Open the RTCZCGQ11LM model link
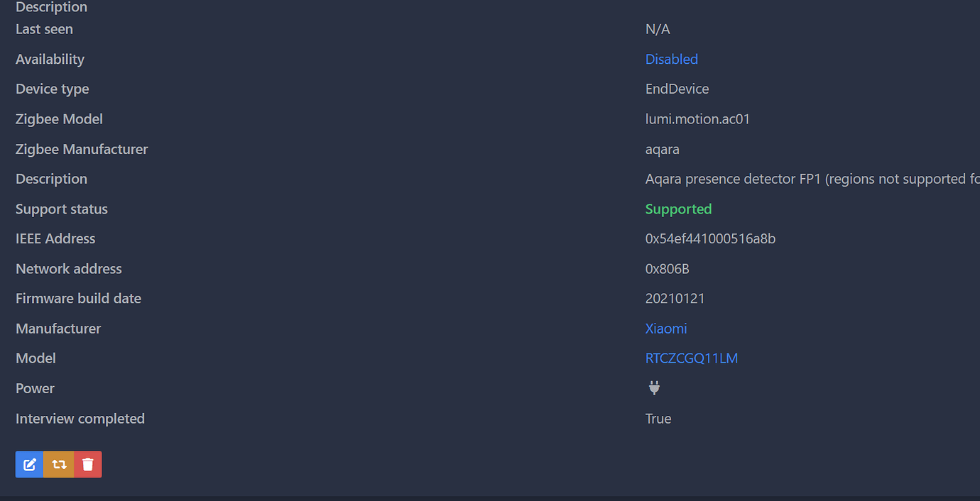Image resolution: width=980 pixels, height=501 pixels. (x=691, y=358)
